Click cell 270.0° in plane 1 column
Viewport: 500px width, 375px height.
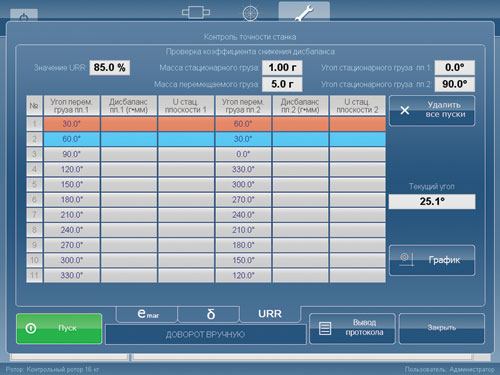coord(72,245)
